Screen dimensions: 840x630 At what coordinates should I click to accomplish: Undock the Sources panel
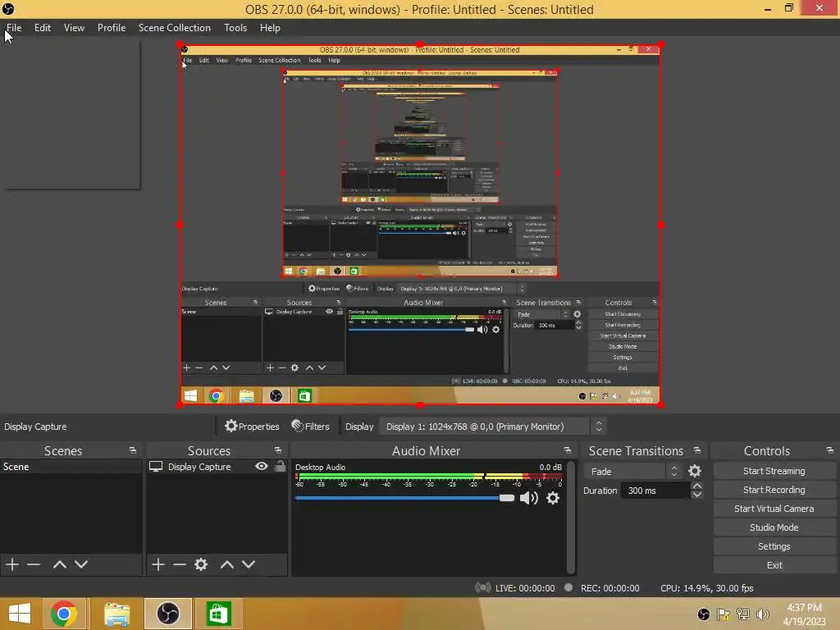(x=277, y=450)
